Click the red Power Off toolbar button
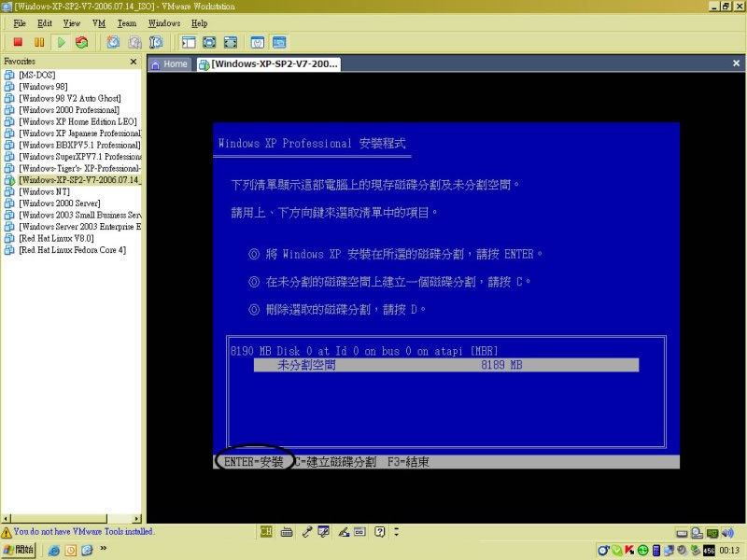747x560 pixels. [x=18, y=42]
